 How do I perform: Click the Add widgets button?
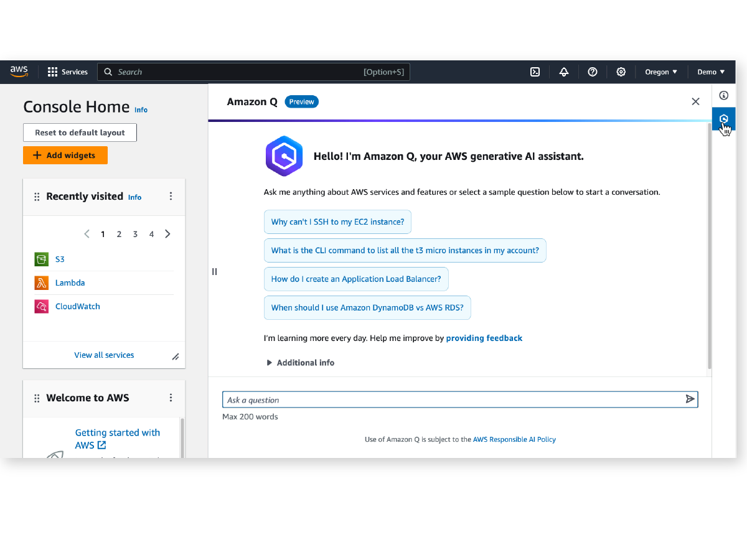(x=65, y=156)
